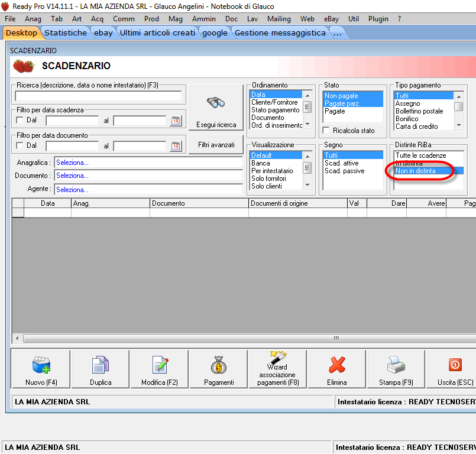Switch to the Statistiche tab
476x454 pixels.
[66, 33]
